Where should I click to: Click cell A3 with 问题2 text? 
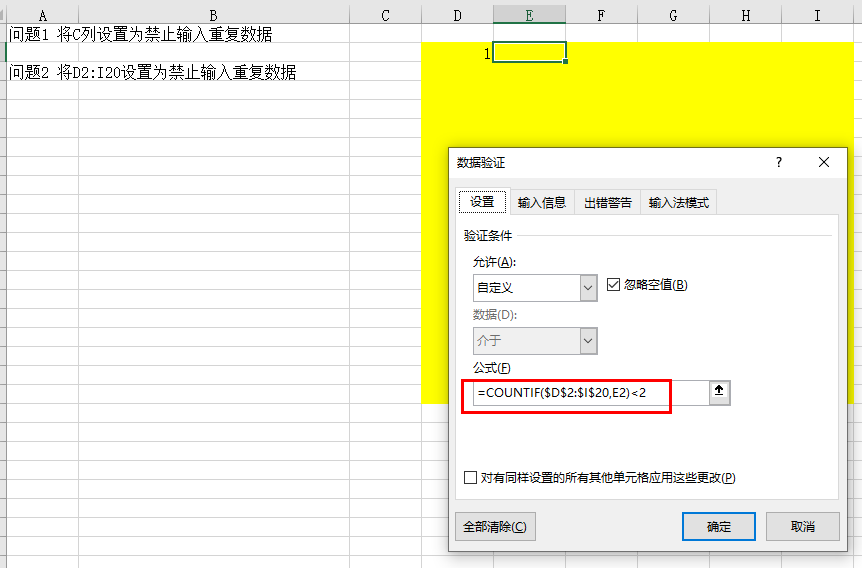click(42, 72)
